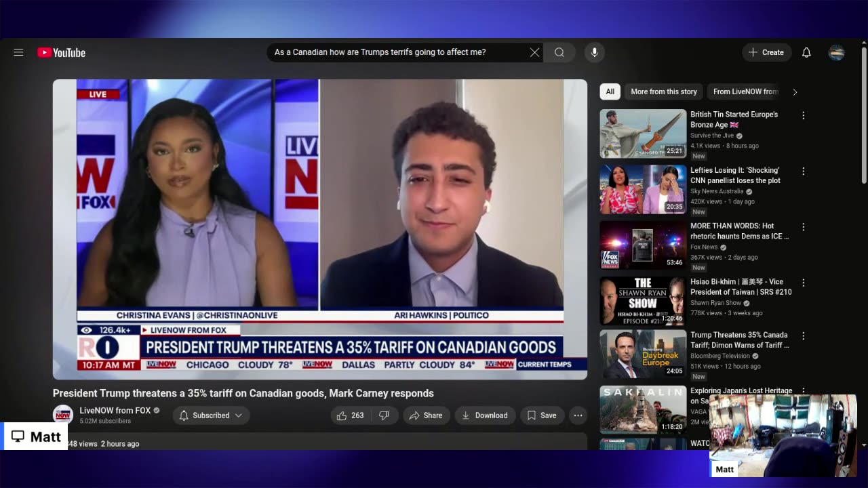Screen dimensions: 868x488
Task: Open the Sakhalin video thumbnail
Action: [643, 409]
